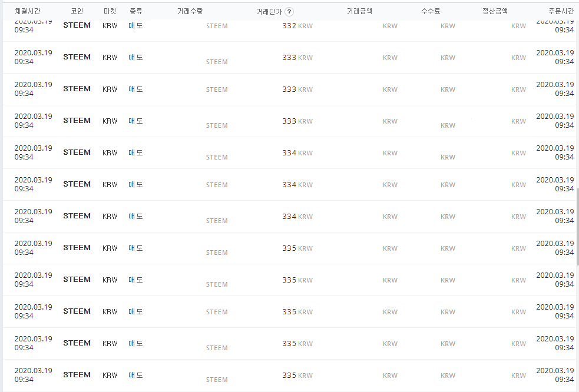This screenshot has width=579, height=392.
Task: Select the bold STEEM coin name in the 332 KRW row
Action: tap(77, 25)
